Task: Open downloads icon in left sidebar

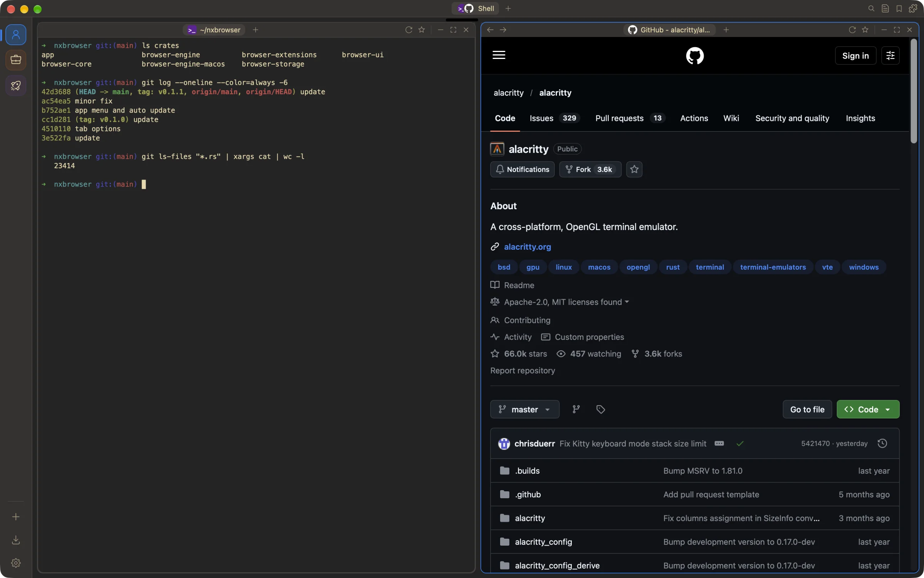Action: (x=16, y=540)
